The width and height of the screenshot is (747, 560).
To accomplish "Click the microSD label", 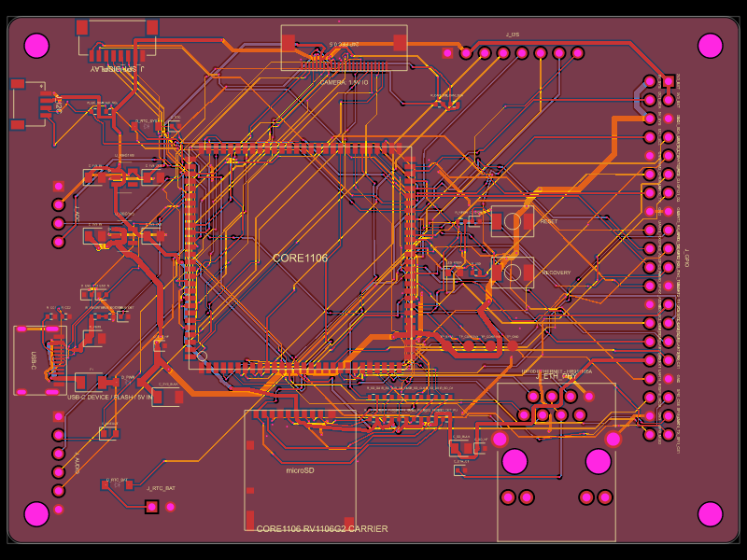I will click(300, 470).
